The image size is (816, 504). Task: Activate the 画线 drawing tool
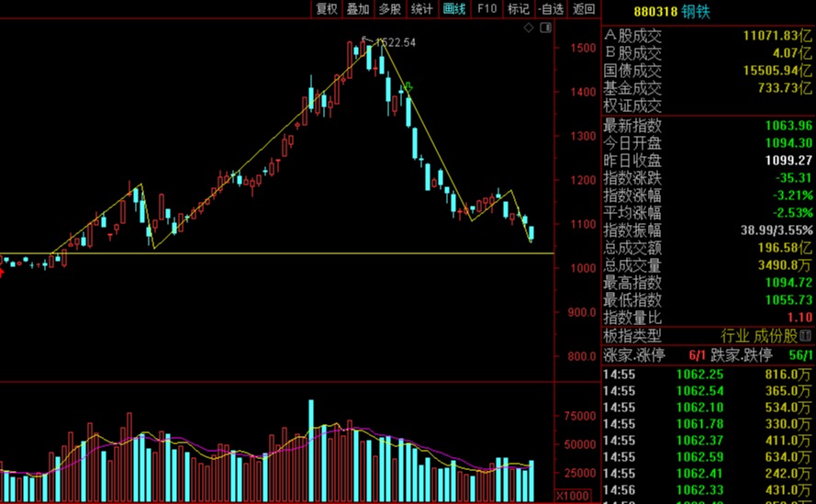(453, 9)
